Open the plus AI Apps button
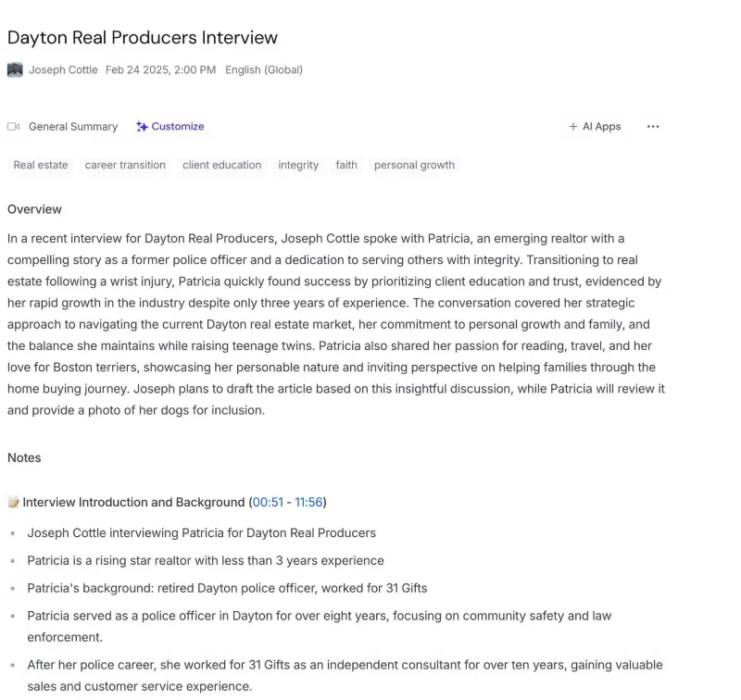Viewport: 741px width, 700px height. [595, 127]
